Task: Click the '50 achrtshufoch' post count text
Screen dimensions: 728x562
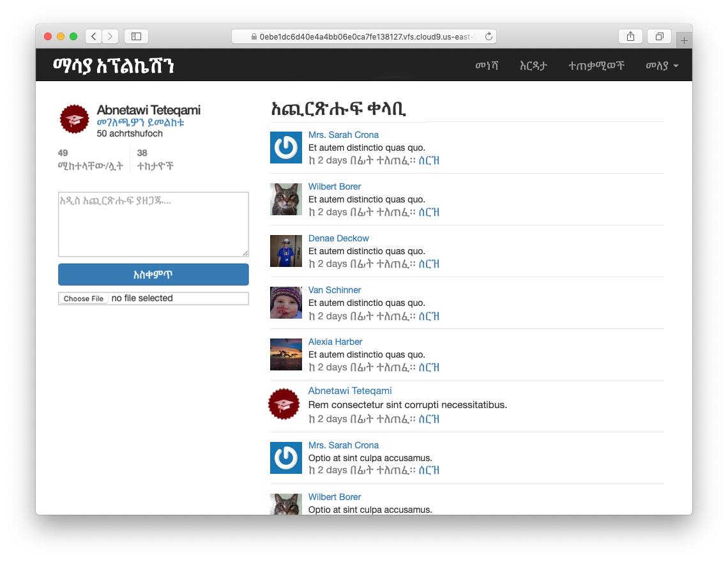Action: pos(130,133)
